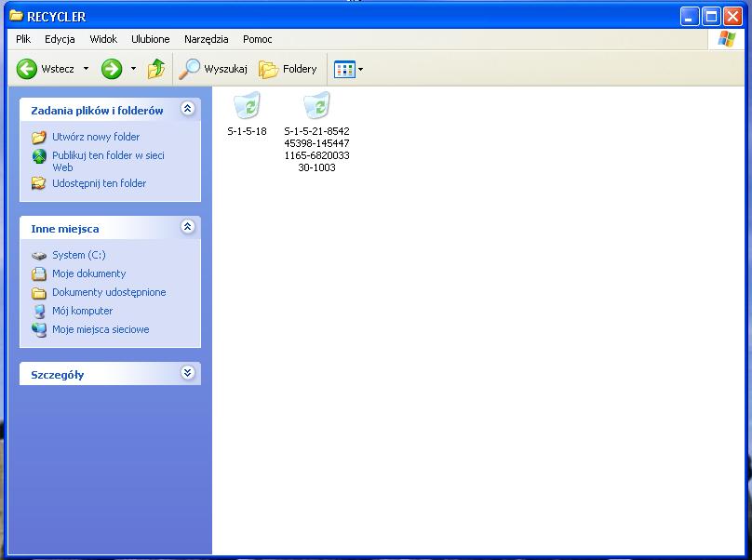
Task: Open the Edycja menu
Action: click(60, 39)
